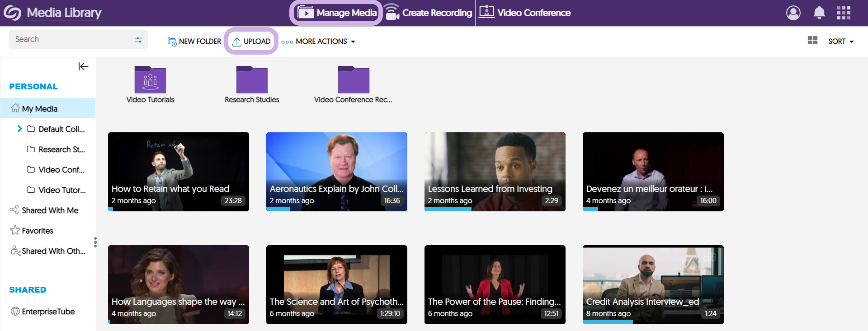Image resolution: width=868 pixels, height=331 pixels.
Task: Expand the Default Collection folder chevron
Action: (19, 129)
